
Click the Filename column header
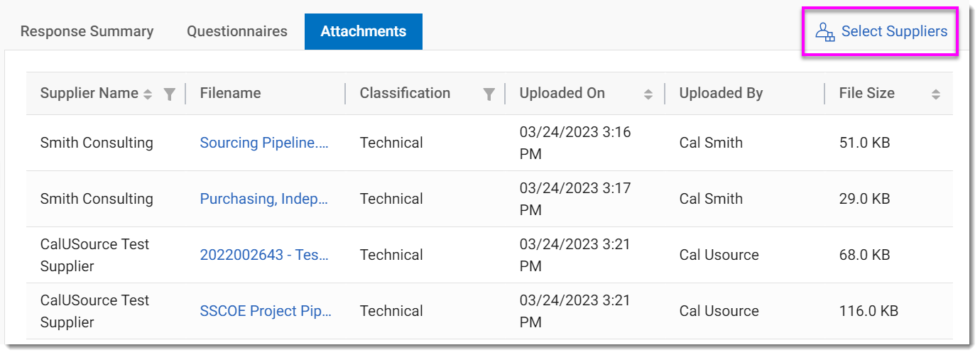click(x=230, y=93)
